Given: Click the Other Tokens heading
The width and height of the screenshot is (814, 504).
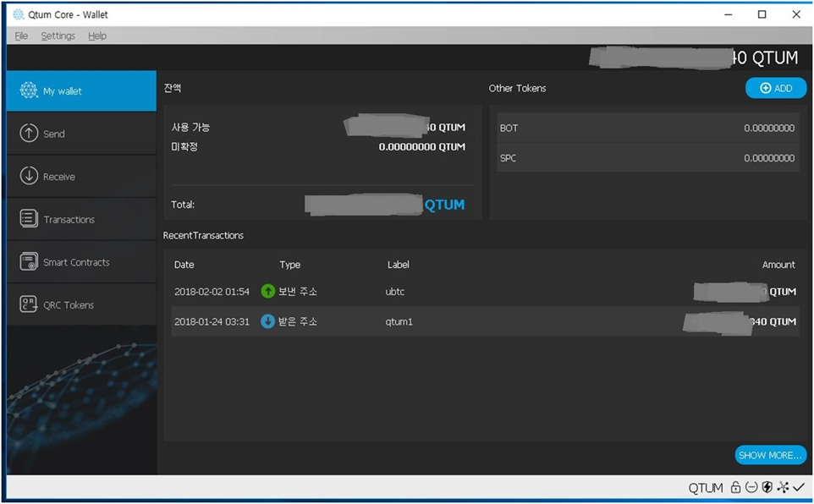Looking at the screenshot, I should 517,88.
